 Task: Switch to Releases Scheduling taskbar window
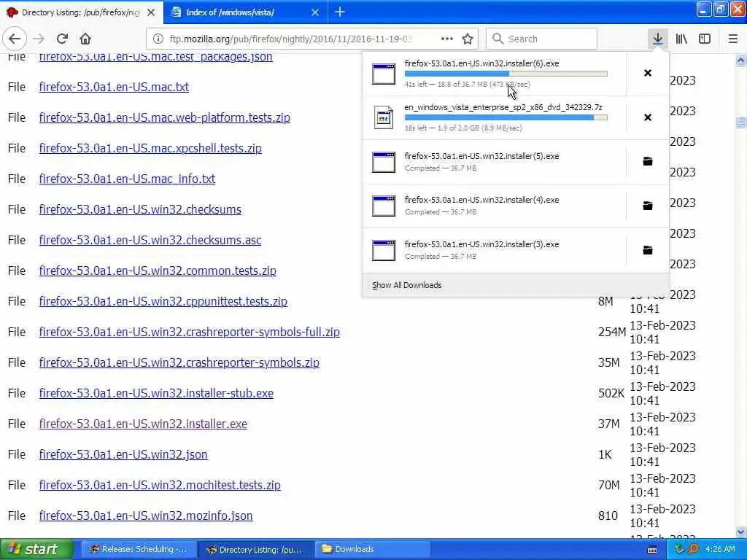[138, 550]
